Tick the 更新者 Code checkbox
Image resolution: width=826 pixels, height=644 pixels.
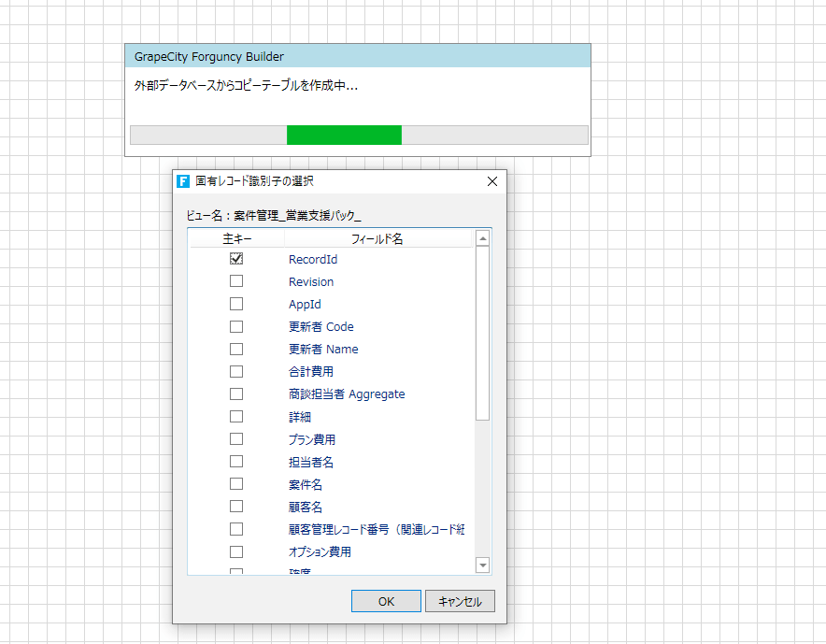coord(236,327)
